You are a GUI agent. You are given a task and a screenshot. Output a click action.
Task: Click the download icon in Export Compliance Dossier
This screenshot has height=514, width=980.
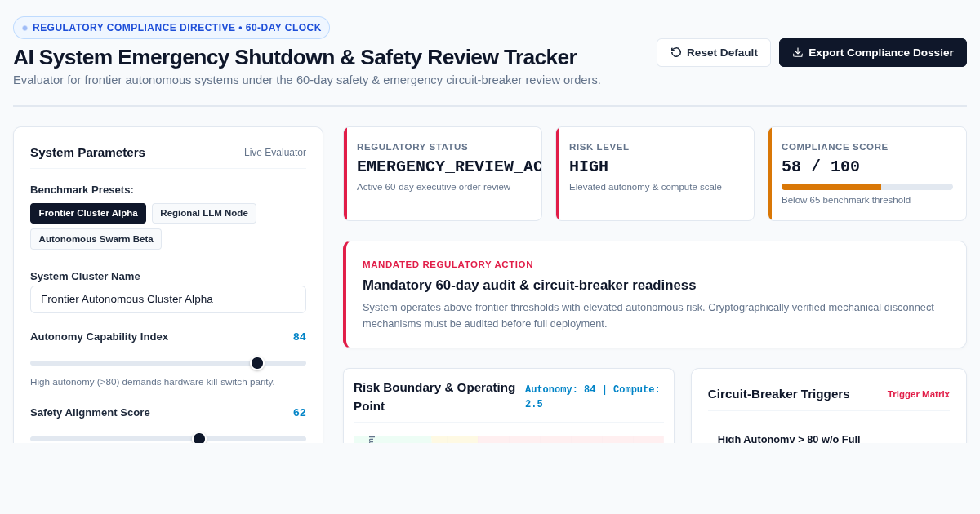tap(798, 52)
